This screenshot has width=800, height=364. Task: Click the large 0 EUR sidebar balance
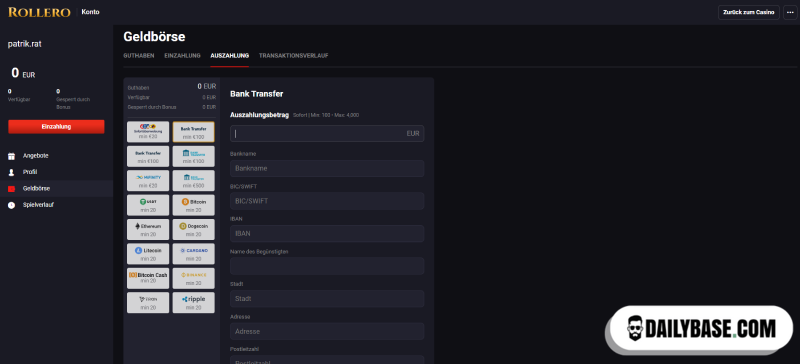click(x=23, y=73)
